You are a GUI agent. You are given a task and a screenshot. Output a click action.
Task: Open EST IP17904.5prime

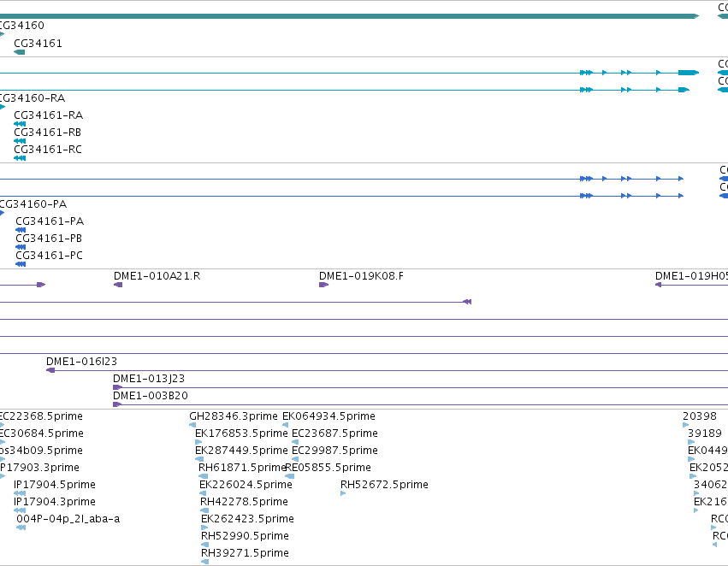(x=54, y=485)
